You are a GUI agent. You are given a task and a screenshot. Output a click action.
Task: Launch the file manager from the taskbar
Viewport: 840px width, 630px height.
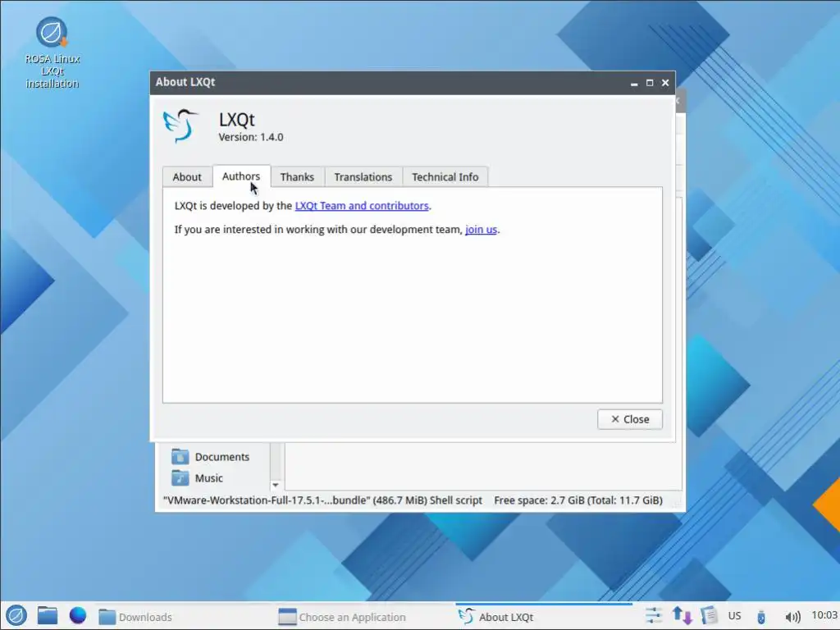pos(47,615)
